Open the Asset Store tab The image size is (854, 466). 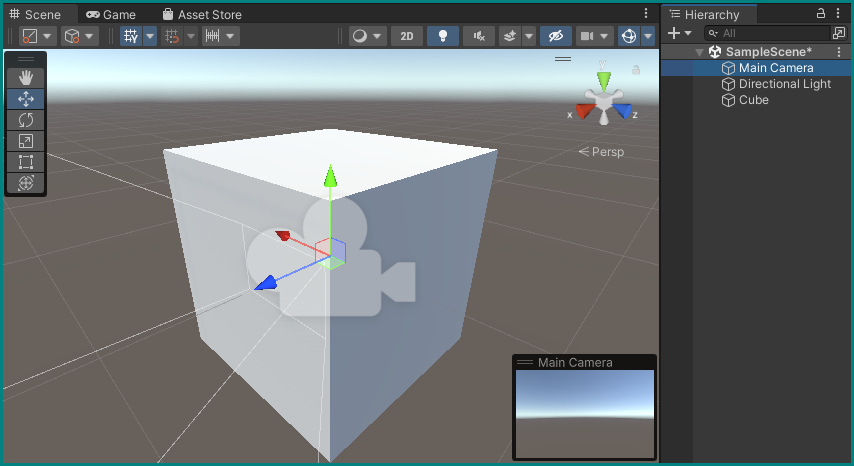click(x=201, y=15)
